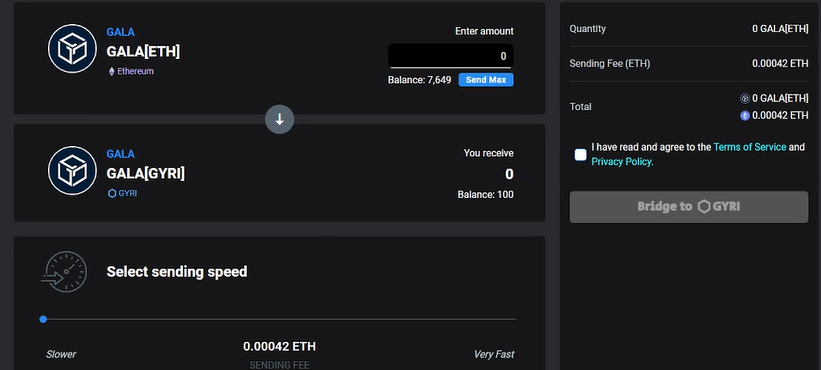Viewport: 821px width, 370px height.
Task: Click the Ethereum network diamond icon
Action: coord(112,72)
